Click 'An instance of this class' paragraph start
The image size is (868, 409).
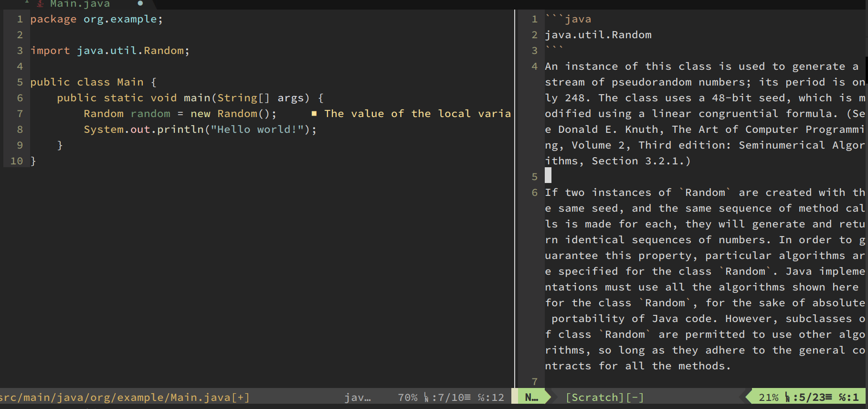628,66
